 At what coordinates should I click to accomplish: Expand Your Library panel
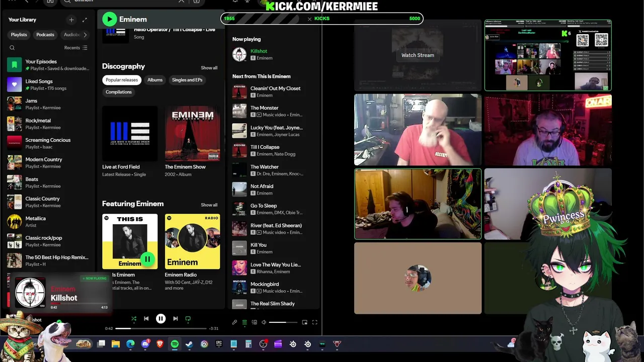[x=85, y=20]
